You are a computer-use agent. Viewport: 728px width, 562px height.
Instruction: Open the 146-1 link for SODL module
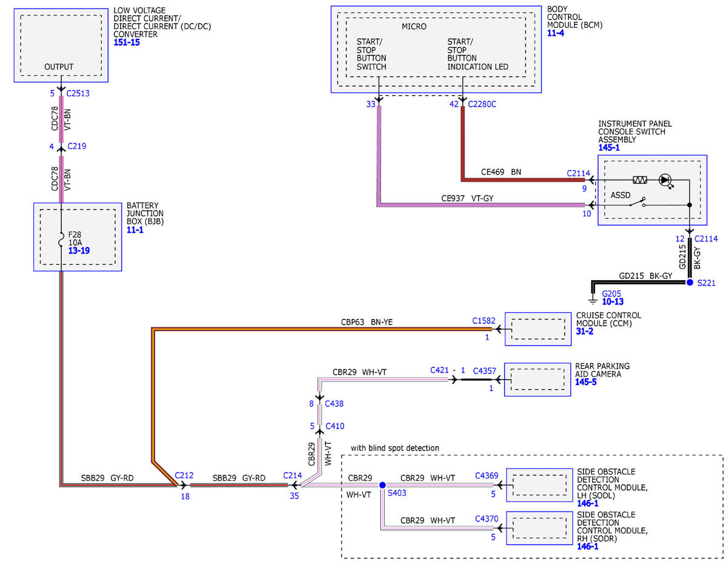(587, 503)
